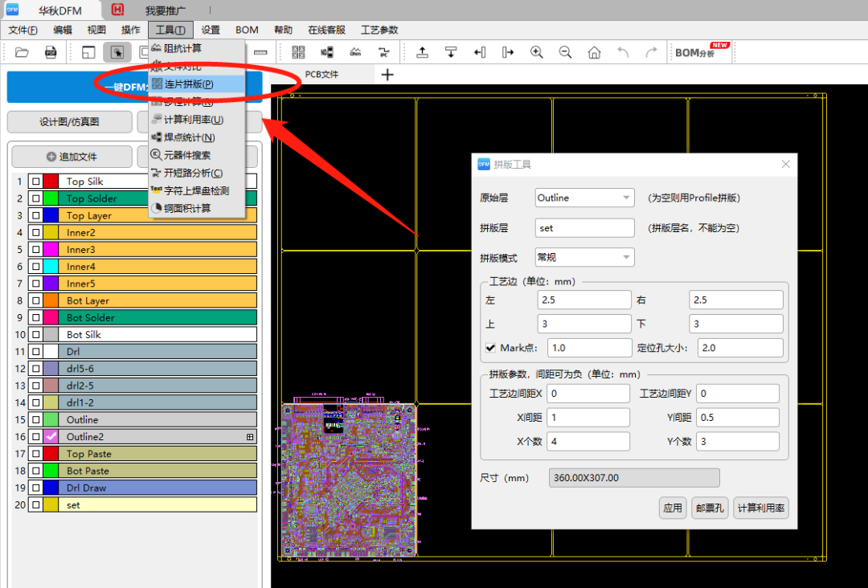The height and width of the screenshot is (588, 868).
Task: Click the 计算利用率 button in dialog
Action: 761,508
